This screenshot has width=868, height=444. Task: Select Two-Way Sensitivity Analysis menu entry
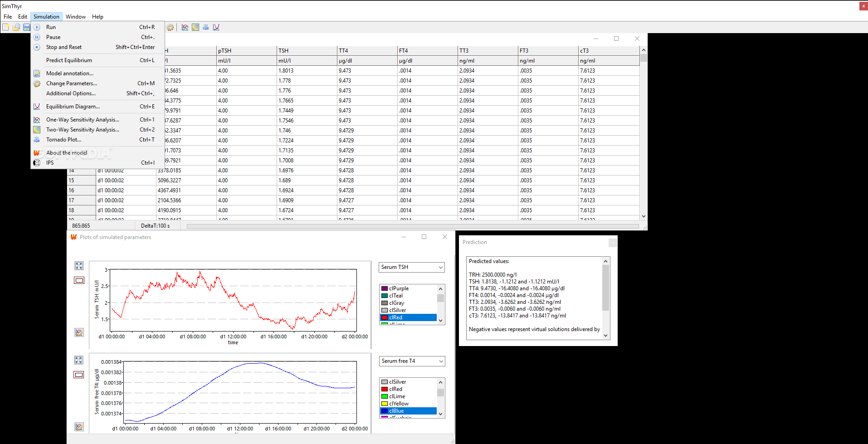click(98, 130)
